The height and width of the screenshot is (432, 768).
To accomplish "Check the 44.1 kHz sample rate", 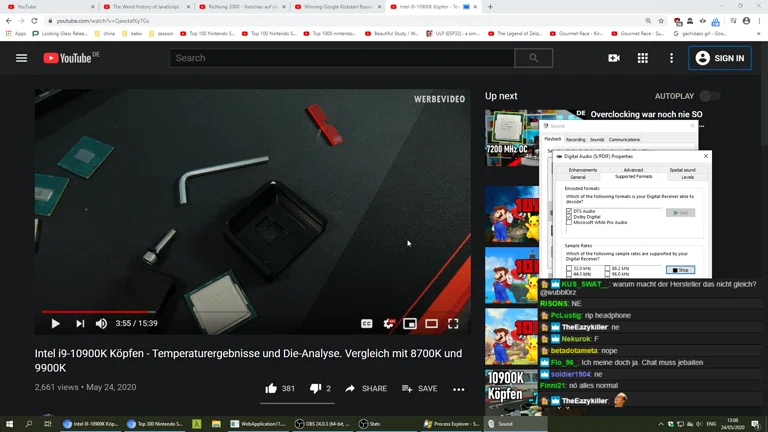I will (x=569, y=274).
